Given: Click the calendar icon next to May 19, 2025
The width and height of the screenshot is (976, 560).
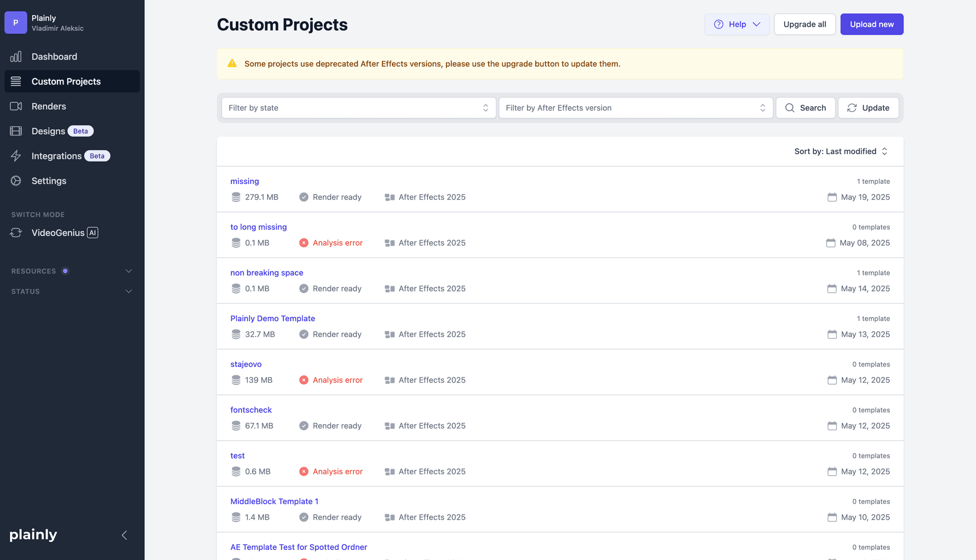Looking at the screenshot, I should tap(832, 197).
